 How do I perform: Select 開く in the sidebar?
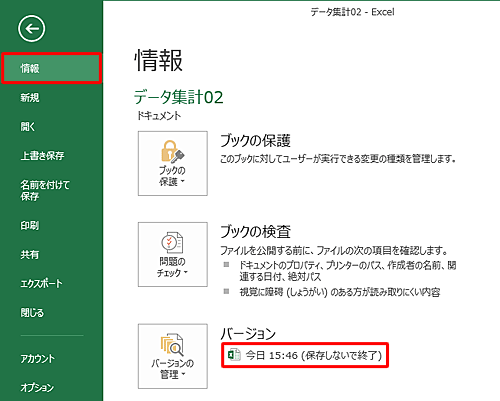(28, 126)
